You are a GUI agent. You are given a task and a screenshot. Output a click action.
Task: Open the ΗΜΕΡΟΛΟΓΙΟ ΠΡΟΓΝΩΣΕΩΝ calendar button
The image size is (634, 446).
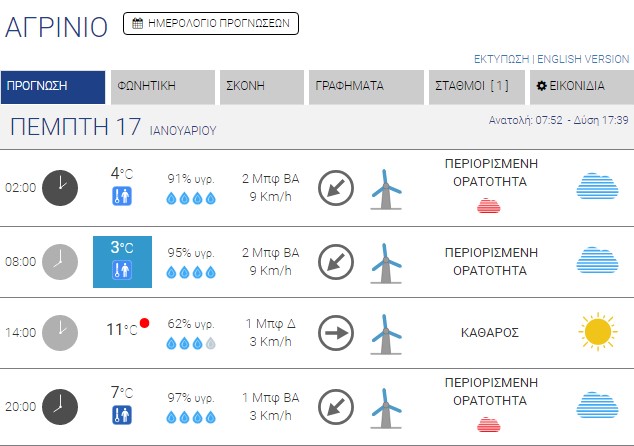[210, 23]
